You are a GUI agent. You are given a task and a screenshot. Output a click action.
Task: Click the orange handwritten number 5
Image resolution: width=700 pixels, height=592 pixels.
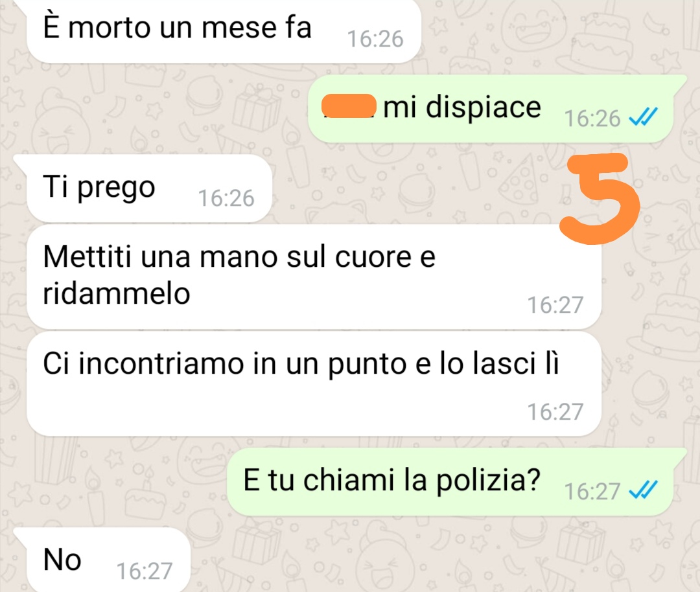600,199
